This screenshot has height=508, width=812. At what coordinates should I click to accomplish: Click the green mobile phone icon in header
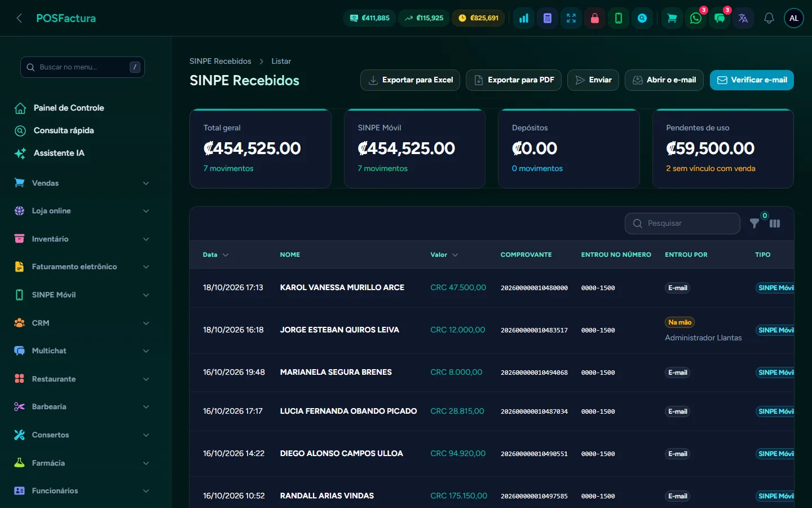point(619,18)
